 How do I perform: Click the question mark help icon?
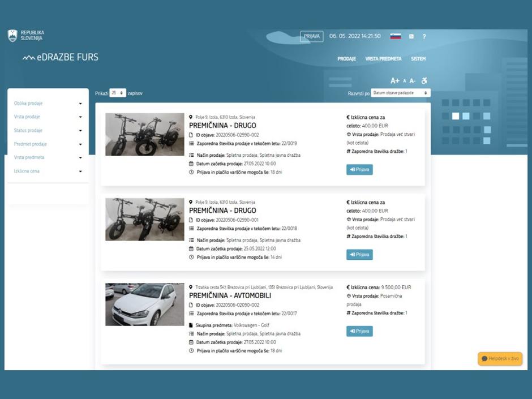point(424,36)
